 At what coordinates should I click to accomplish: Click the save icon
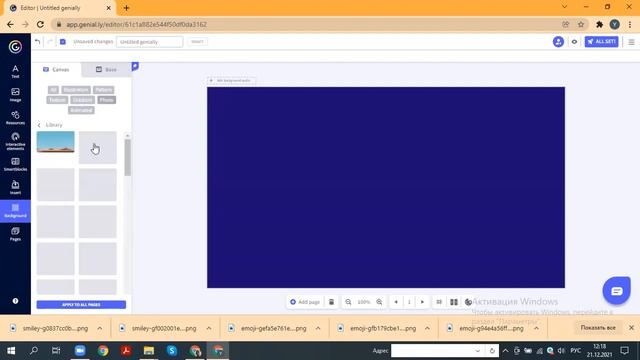click(x=63, y=42)
